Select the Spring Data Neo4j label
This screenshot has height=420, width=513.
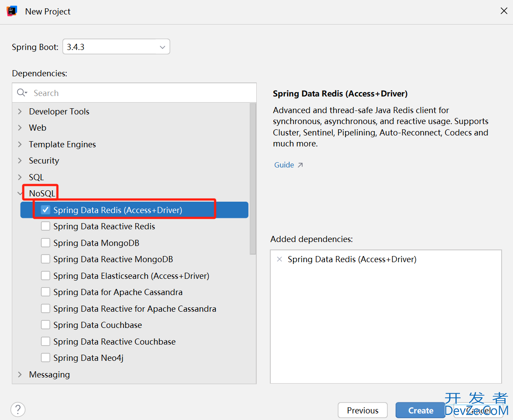(88, 358)
